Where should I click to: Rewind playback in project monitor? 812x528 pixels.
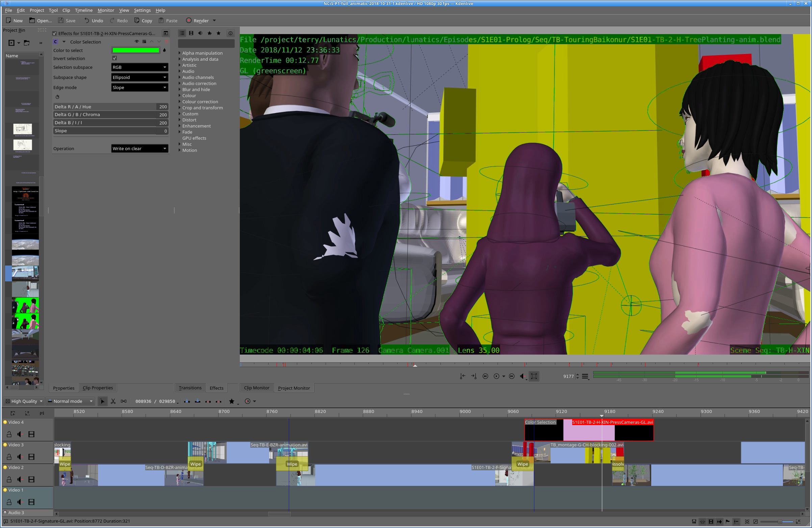(x=485, y=376)
